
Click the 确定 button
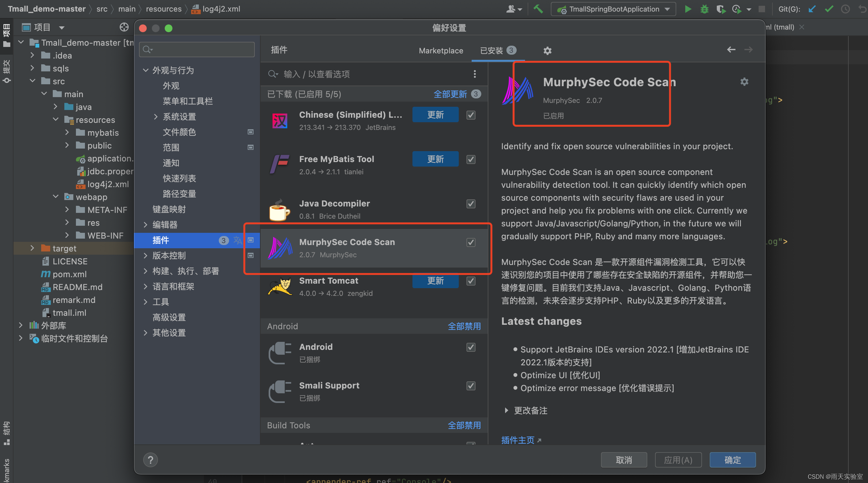[733, 460]
